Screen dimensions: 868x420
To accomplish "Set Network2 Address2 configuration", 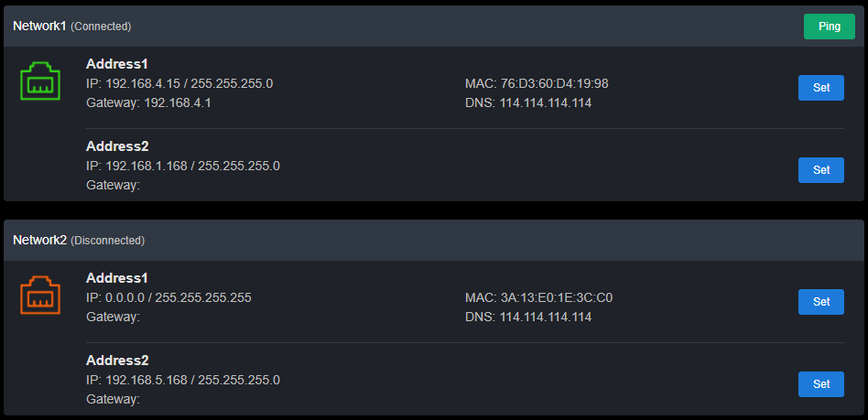I will (x=821, y=384).
